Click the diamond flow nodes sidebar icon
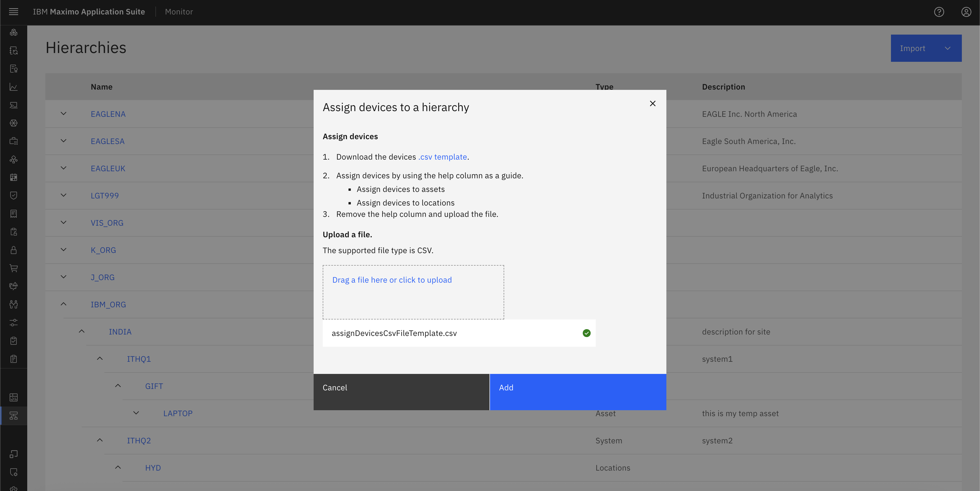The image size is (980, 491). 14,159
